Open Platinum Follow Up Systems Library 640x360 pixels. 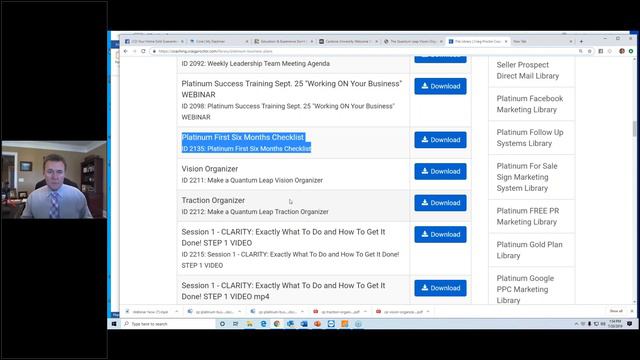tap(529, 138)
